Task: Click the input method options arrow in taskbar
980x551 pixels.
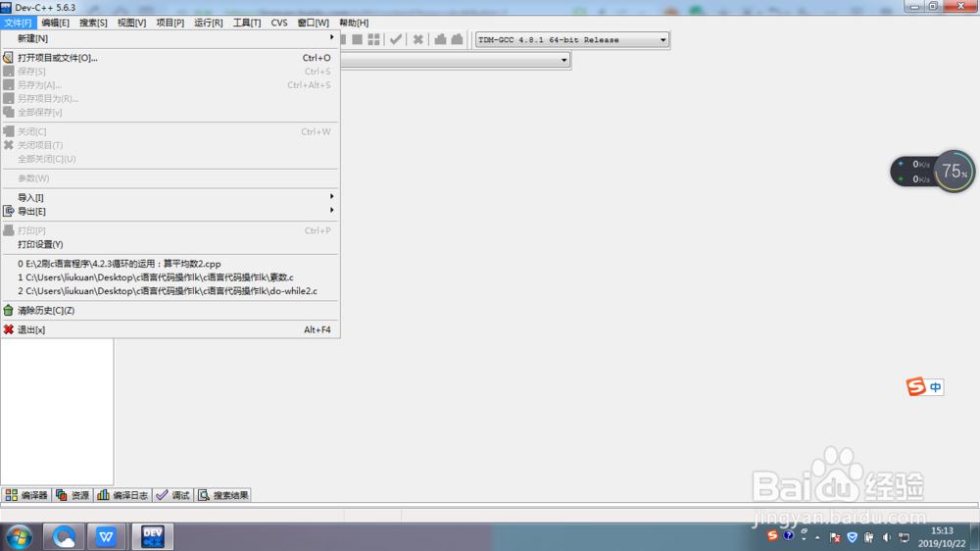Action: pos(804,538)
